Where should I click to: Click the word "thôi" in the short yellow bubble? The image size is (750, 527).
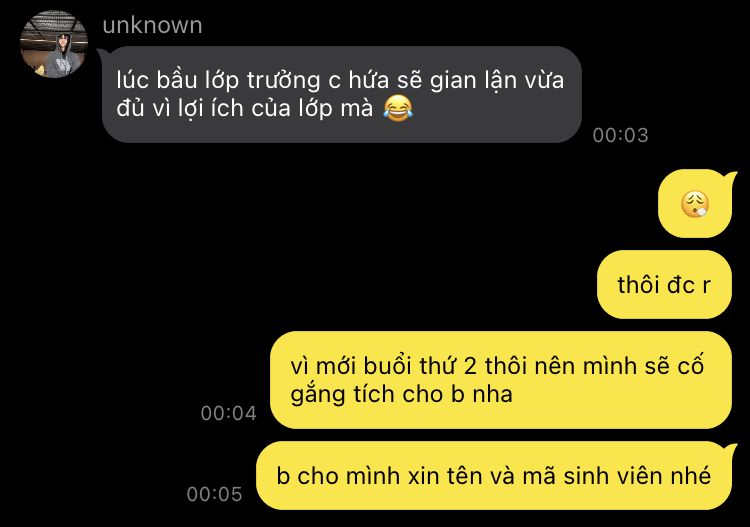click(637, 285)
